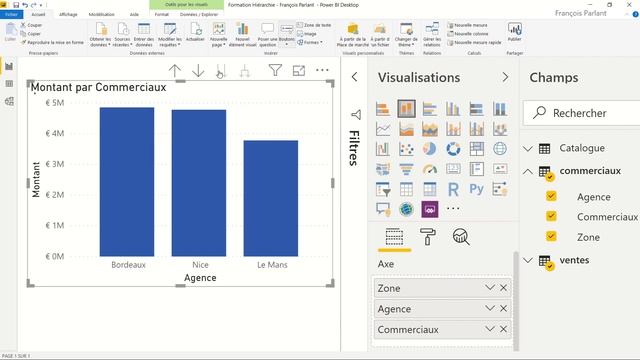Expand the Catalogue table

click(x=528, y=149)
